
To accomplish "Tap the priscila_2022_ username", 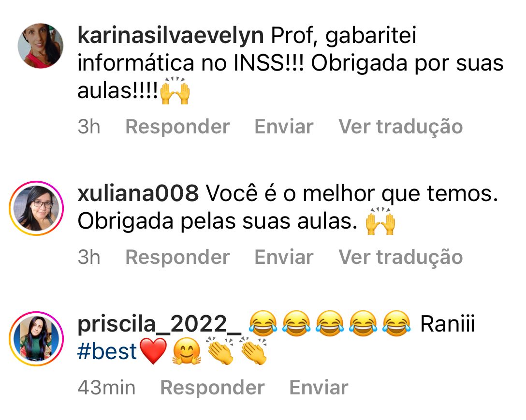I will [160, 325].
